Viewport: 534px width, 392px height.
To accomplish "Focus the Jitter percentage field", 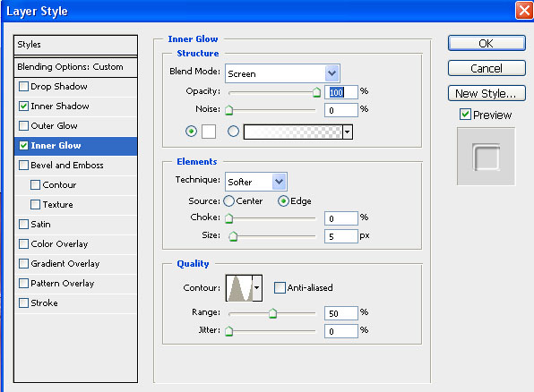I will pyautogui.click(x=340, y=331).
